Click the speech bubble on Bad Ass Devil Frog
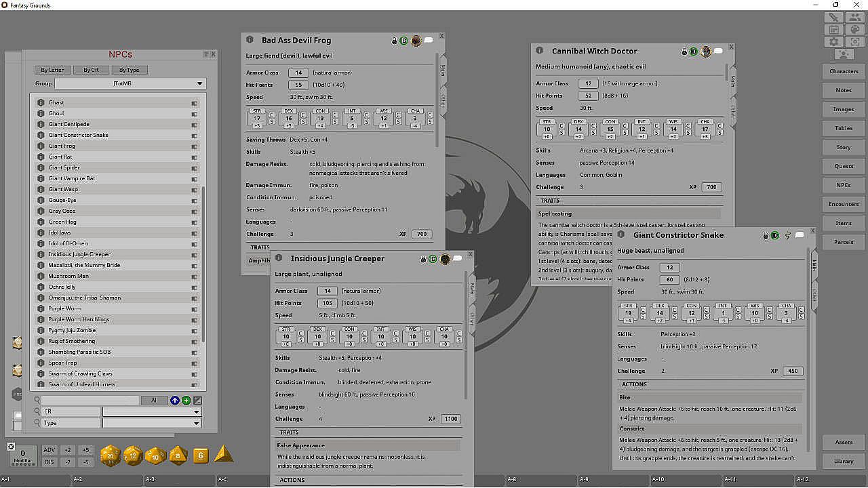 (x=429, y=41)
